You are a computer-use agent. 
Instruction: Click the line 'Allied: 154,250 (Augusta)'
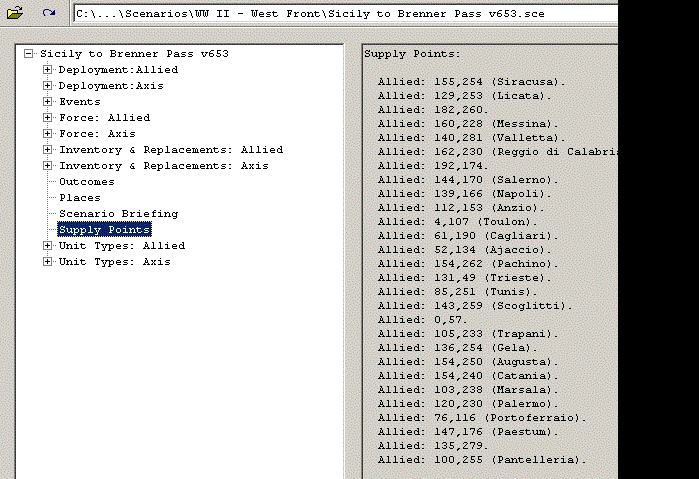tap(468, 362)
